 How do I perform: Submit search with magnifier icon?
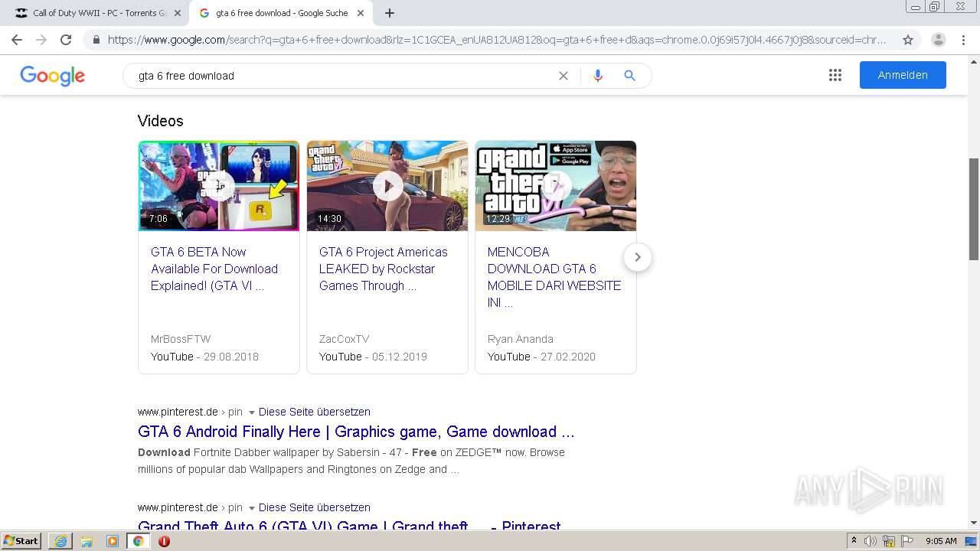coord(629,76)
